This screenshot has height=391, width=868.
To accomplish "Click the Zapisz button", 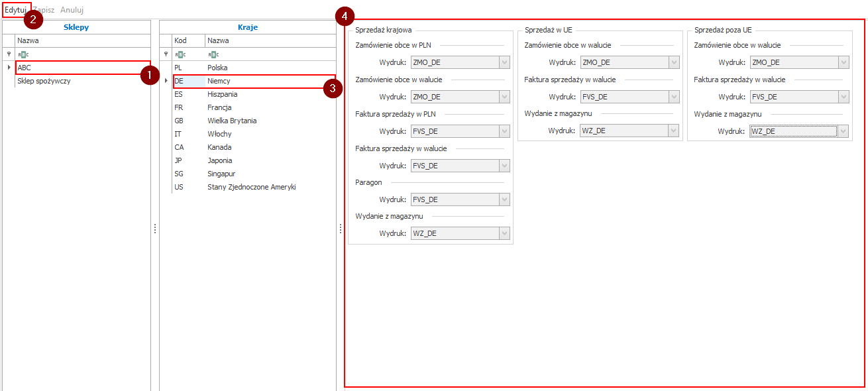I will click(44, 10).
